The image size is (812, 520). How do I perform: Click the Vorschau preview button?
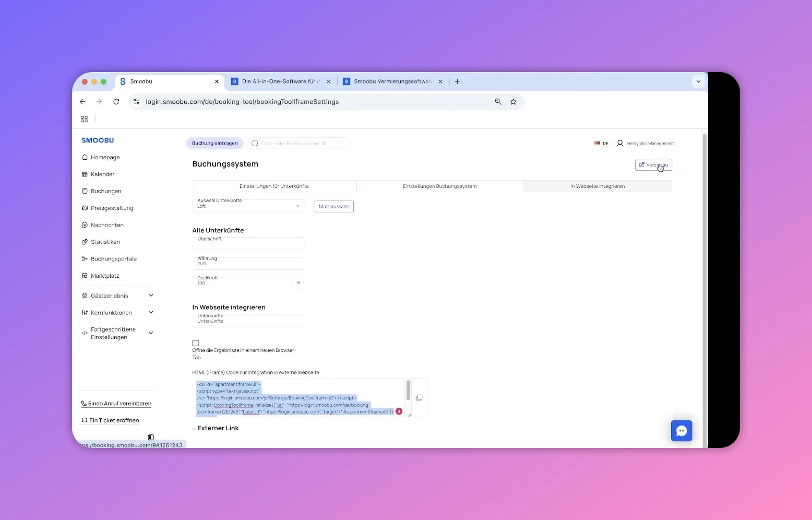click(x=653, y=165)
